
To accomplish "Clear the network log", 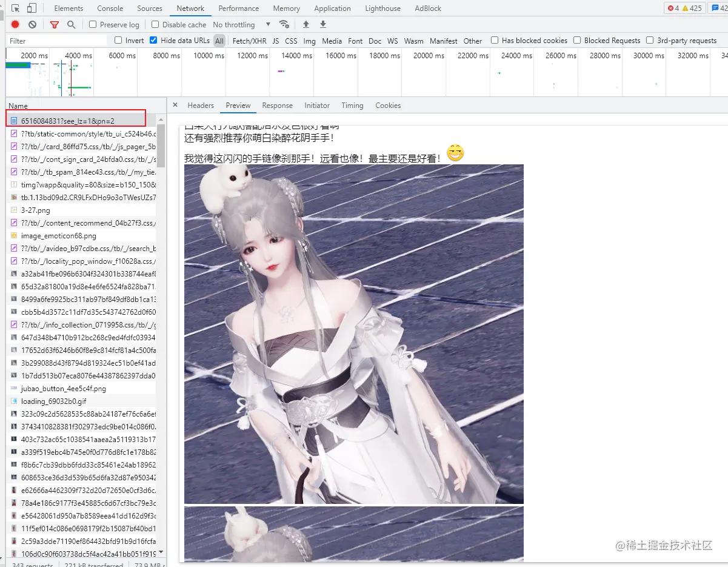I will 32,25.
